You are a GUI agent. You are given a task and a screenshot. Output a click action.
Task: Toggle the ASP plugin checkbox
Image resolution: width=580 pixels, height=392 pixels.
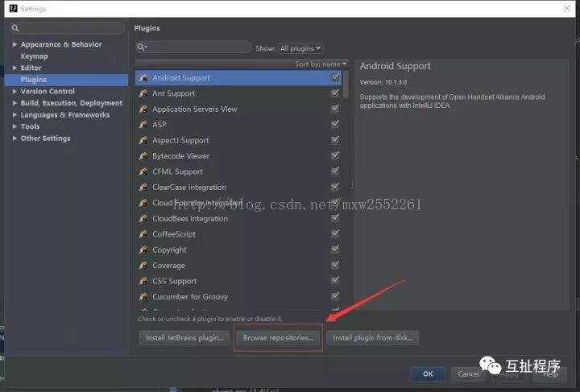coord(335,124)
